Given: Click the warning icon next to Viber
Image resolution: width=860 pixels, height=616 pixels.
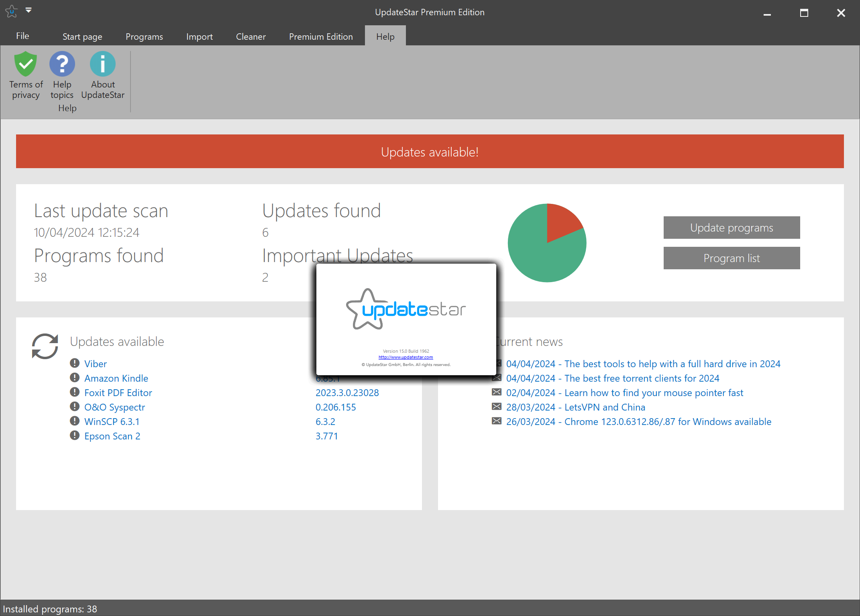Looking at the screenshot, I should pyautogui.click(x=75, y=363).
